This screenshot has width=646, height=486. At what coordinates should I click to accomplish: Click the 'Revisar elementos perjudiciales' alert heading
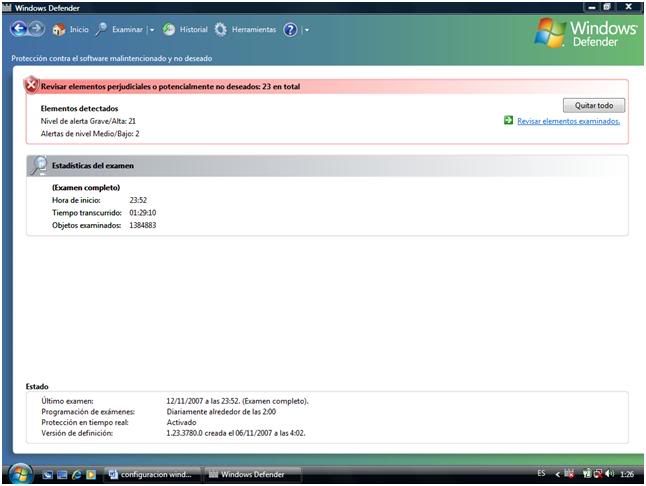(170, 86)
